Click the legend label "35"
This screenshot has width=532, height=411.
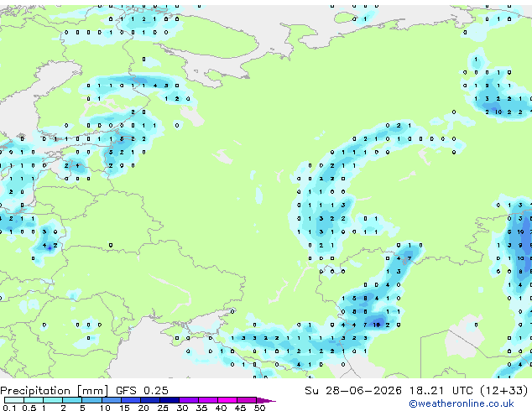click(x=201, y=408)
